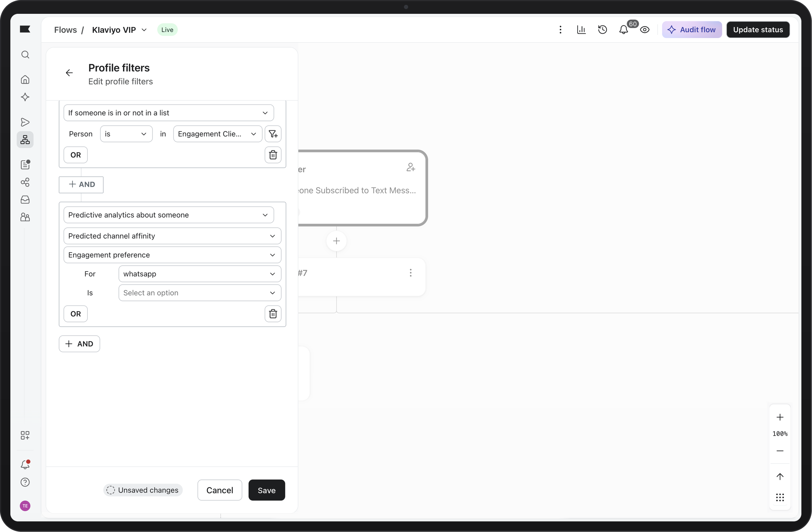Click OR in the list condition

pos(76,155)
